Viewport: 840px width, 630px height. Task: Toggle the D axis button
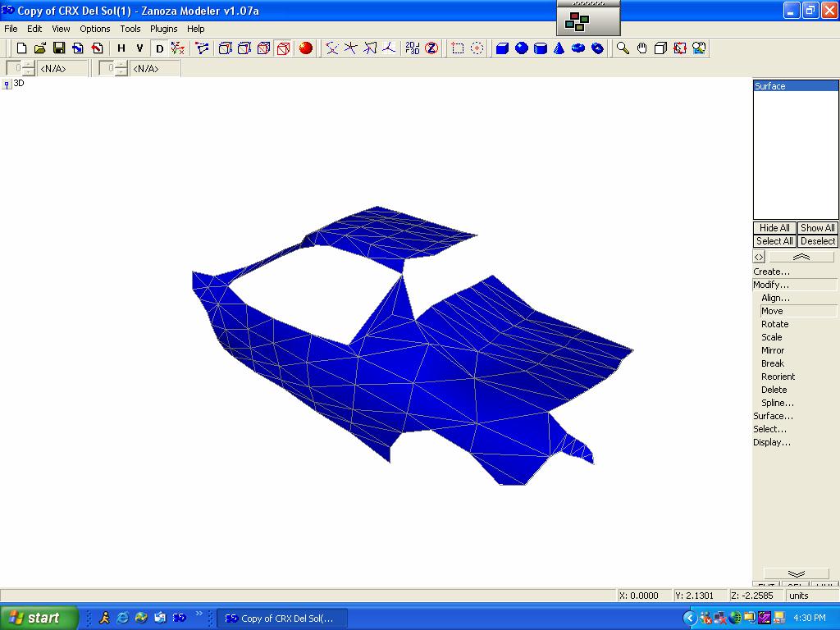click(159, 48)
